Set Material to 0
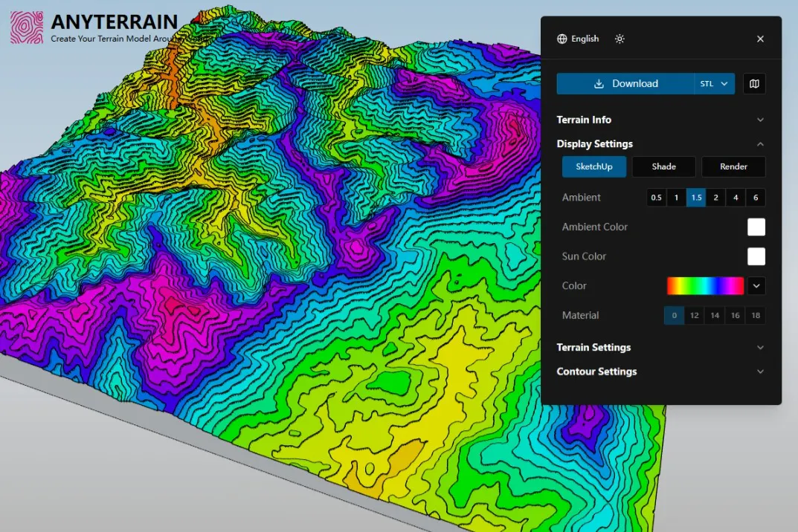This screenshot has height=532, width=798. coord(674,316)
